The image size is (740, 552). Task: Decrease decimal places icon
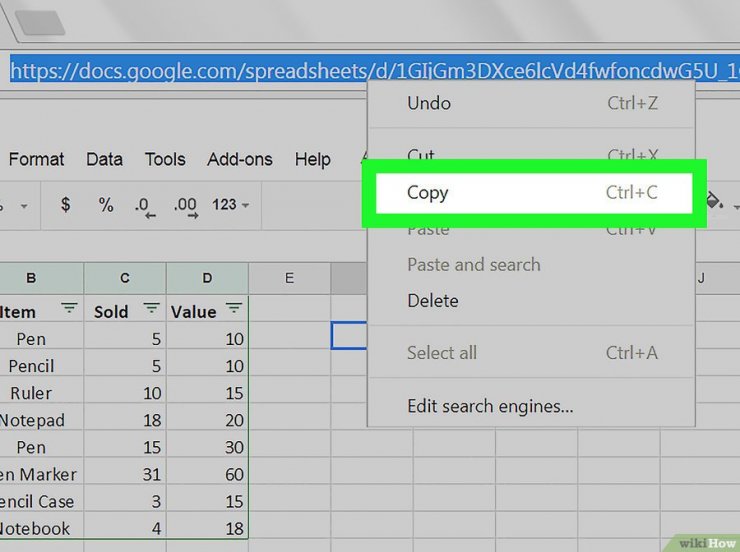[x=144, y=207]
